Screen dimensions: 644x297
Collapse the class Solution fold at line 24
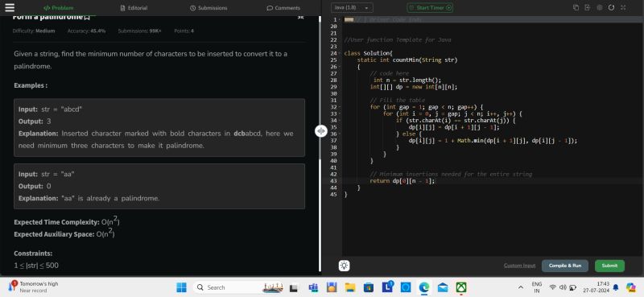tap(339, 53)
